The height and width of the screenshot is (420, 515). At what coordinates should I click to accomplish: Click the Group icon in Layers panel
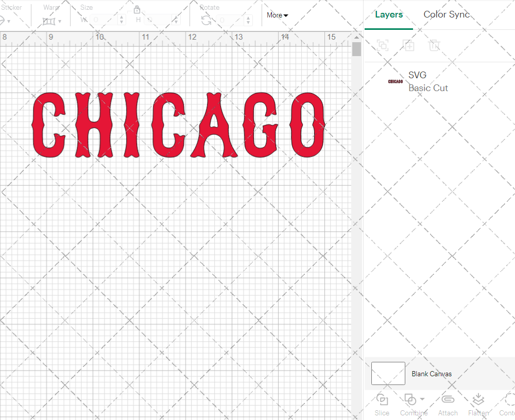[383, 45]
